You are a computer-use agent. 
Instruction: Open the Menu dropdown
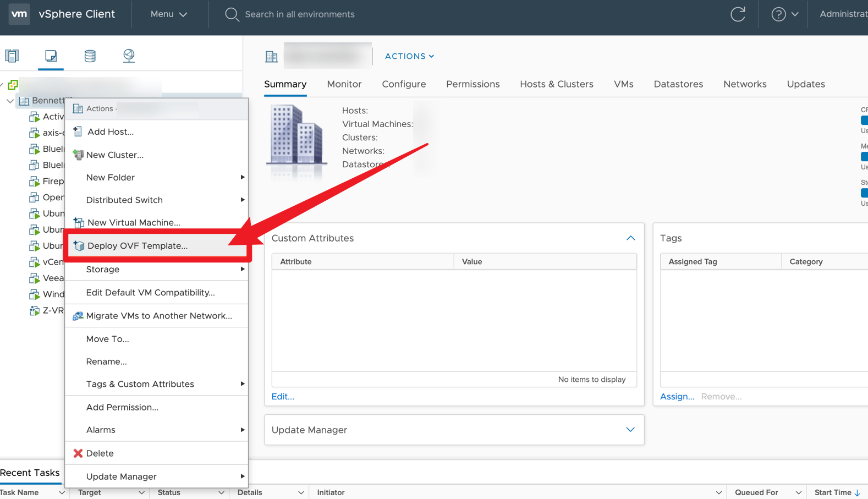pyautogui.click(x=169, y=14)
